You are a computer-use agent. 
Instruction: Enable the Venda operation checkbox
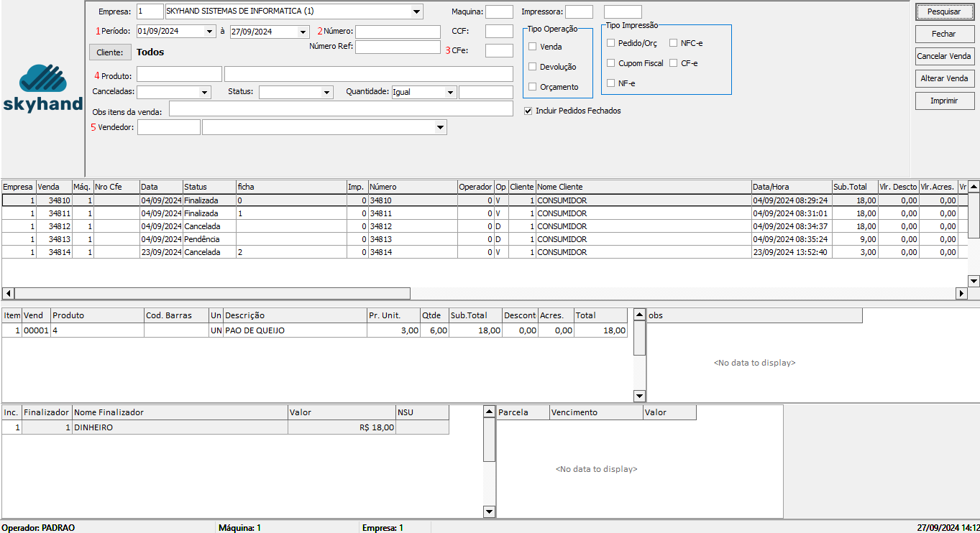pyautogui.click(x=533, y=47)
